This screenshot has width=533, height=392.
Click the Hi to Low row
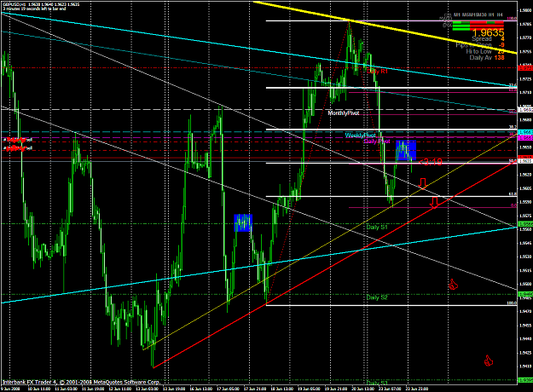(485, 51)
